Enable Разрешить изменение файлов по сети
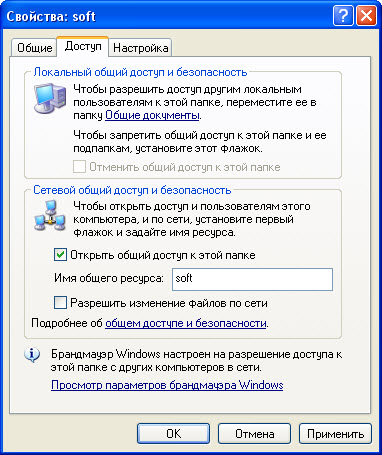The height and width of the screenshot is (455, 382). point(60,303)
